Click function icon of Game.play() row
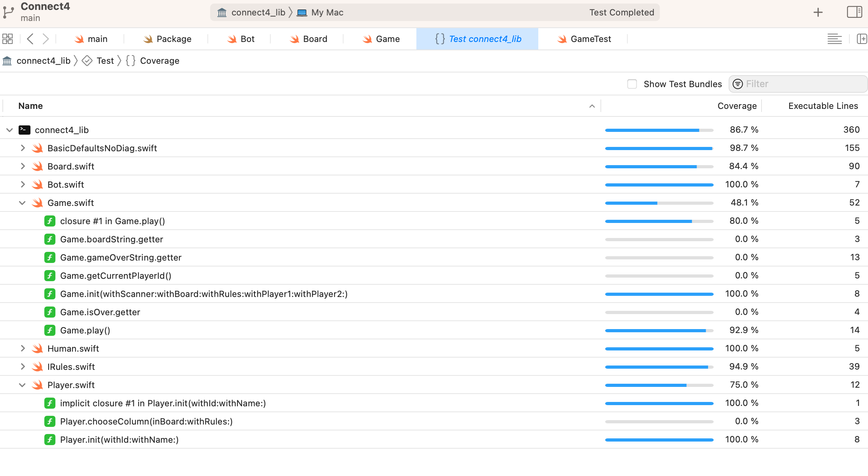868x476 pixels. [x=50, y=330]
